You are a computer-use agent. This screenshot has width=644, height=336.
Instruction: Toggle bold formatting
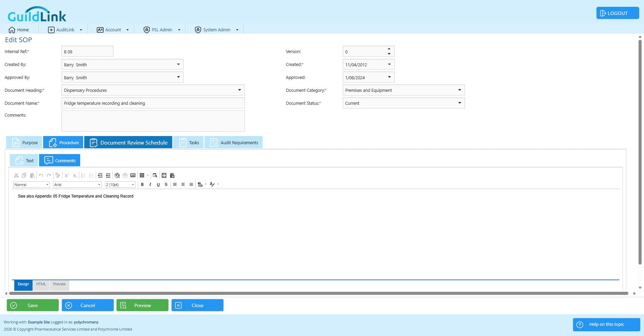pos(142,184)
